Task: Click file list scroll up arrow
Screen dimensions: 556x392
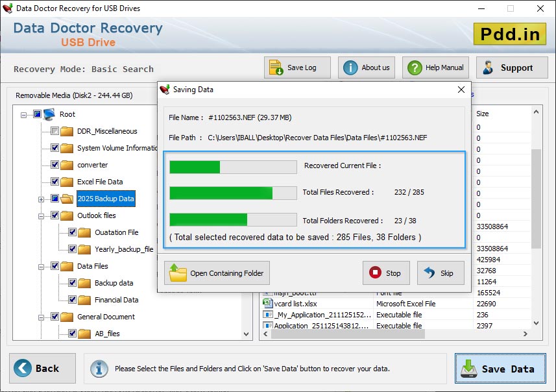Action: [536, 112]
